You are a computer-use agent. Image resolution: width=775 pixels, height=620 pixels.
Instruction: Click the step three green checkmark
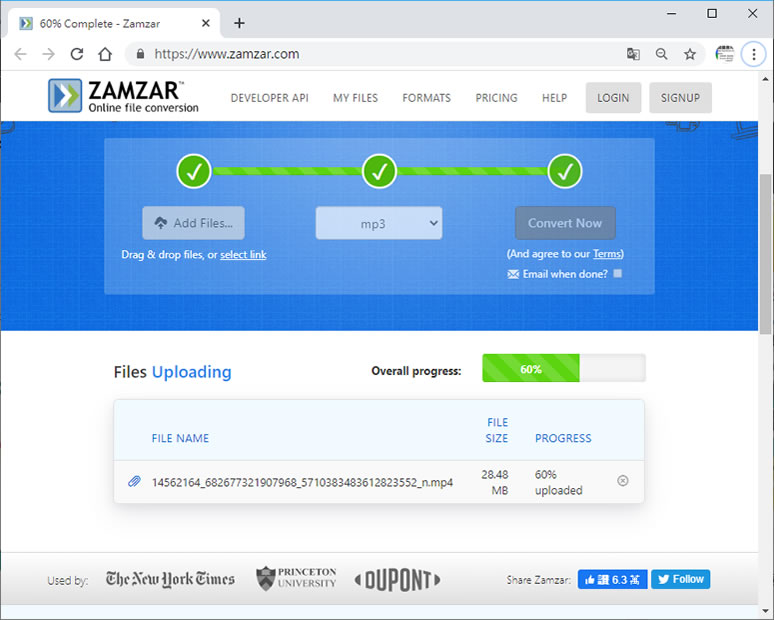(565, 172)
